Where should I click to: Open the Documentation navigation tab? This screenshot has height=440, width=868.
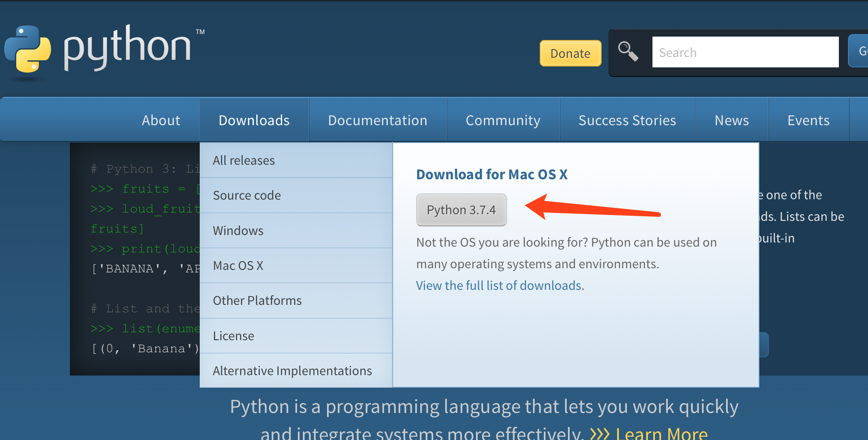tap(377, 120)
